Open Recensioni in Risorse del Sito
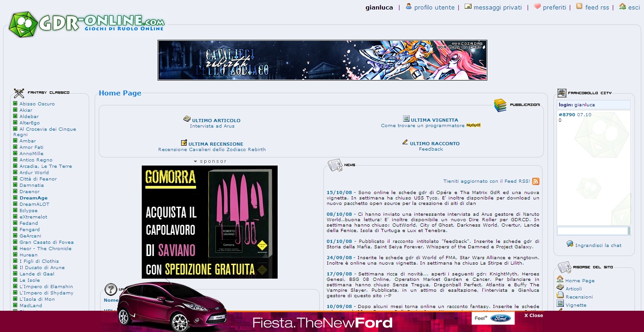644x332 pixels. tap(579, 297)
